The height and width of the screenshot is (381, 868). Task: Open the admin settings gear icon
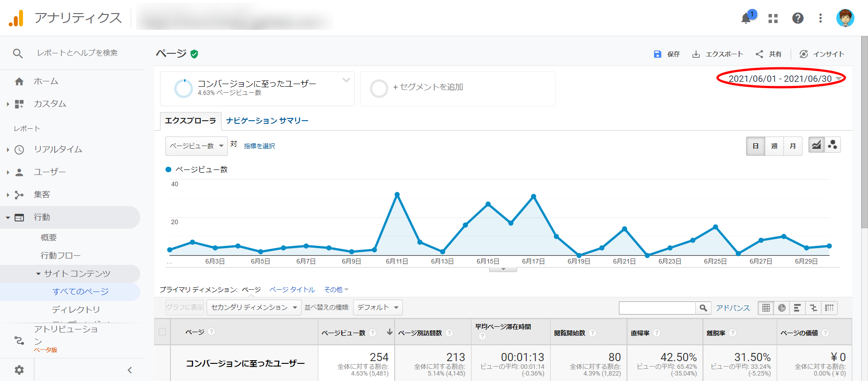click(19, 370)
